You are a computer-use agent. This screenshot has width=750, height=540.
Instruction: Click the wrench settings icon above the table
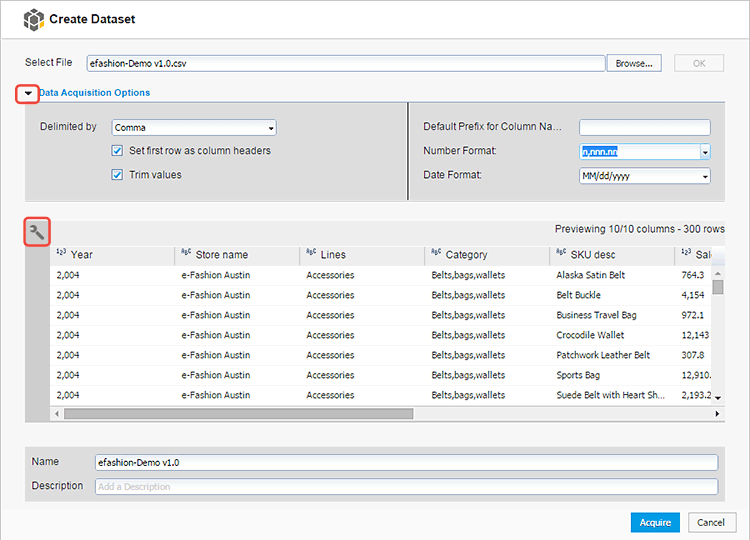pos(37,233)
